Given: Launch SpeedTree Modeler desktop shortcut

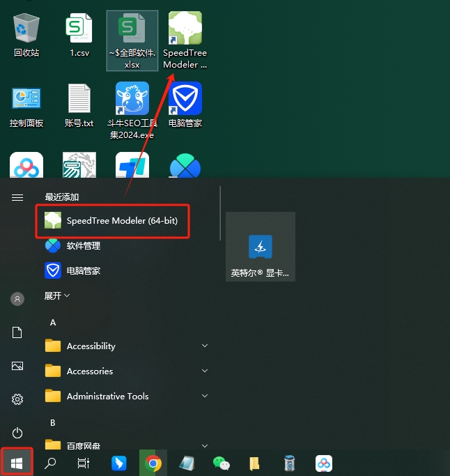Looking at the screenshot, I should [x=185, y=40].
